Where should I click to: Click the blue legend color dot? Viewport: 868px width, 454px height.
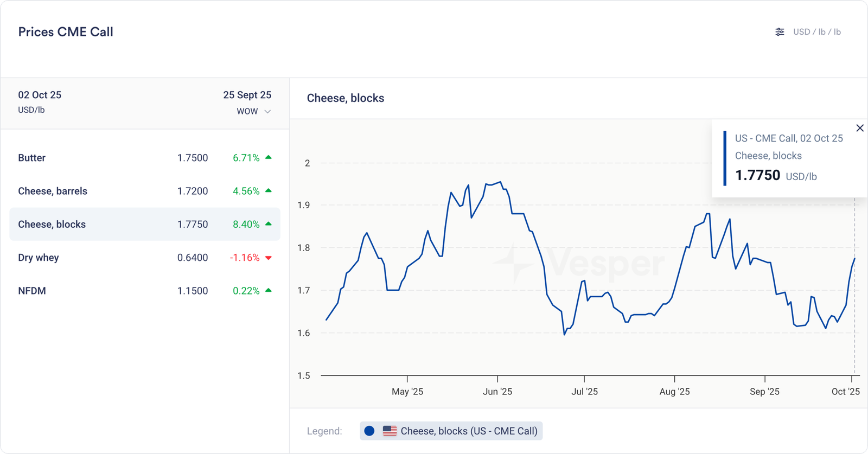[x=369, y=431]
